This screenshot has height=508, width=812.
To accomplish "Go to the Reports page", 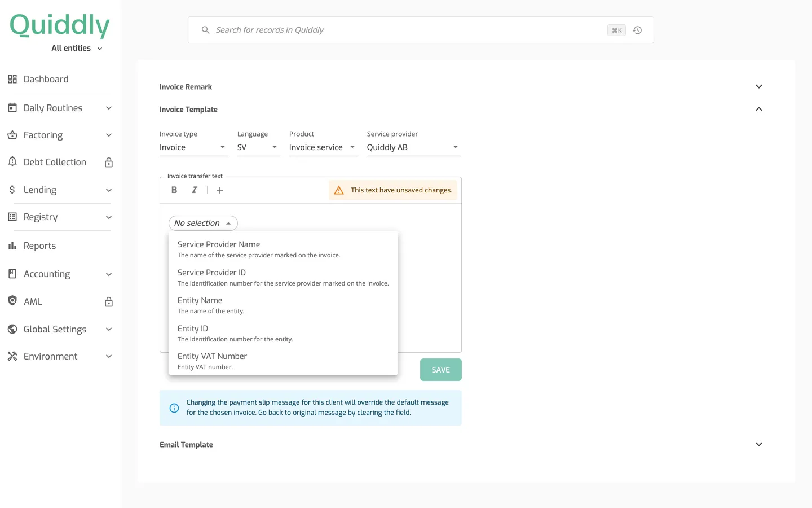I will pyautogui.click(x=39, y=246).
